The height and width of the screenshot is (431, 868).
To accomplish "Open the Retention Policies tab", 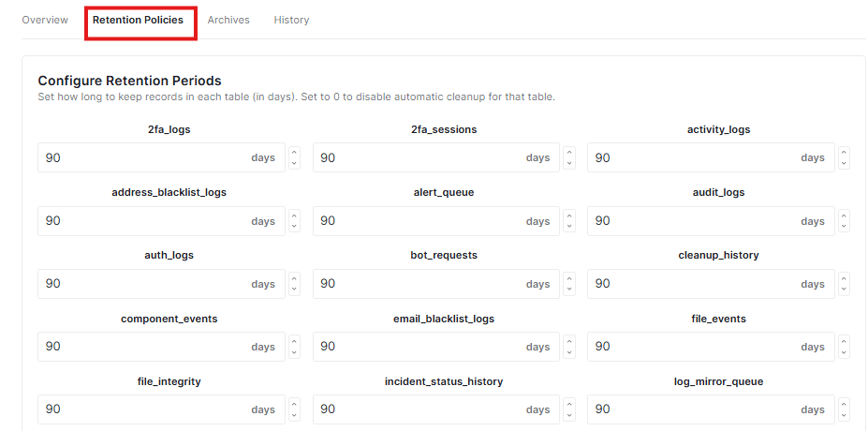I will (x=138, y=20).
